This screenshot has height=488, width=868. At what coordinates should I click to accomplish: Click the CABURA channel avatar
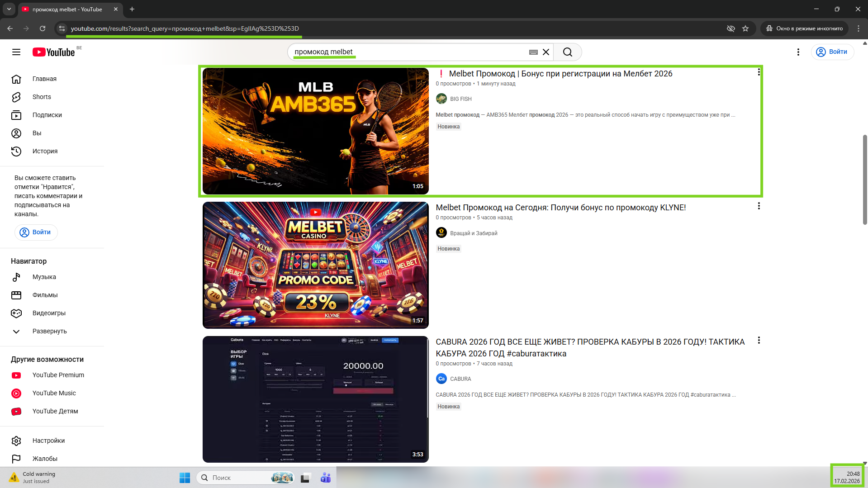point(441,379)
